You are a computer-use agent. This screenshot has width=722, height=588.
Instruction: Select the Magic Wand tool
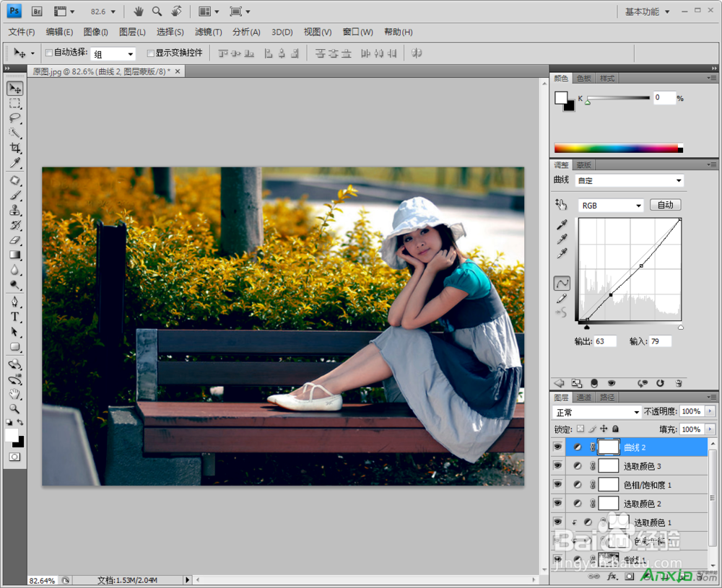point(14,133)
